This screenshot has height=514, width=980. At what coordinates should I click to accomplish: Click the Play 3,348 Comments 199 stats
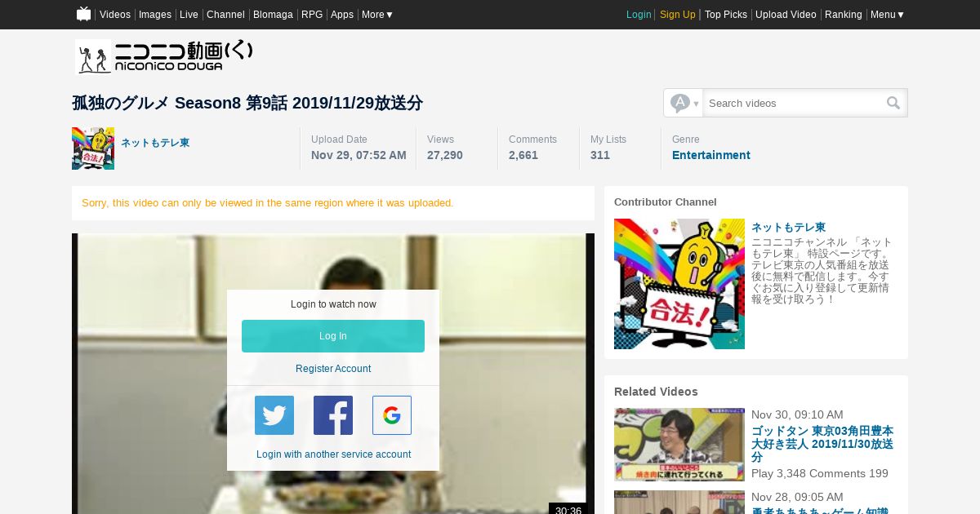pos(820,473)
